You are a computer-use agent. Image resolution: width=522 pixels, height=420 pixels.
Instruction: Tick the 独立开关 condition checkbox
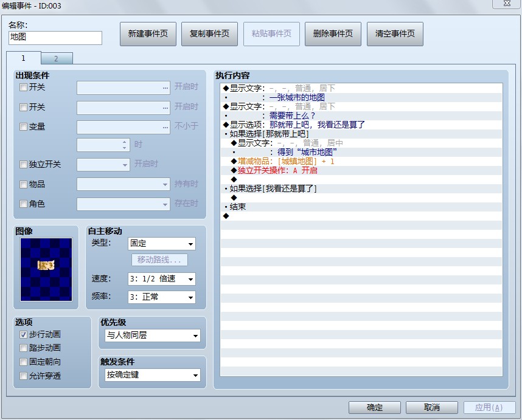click(23, 164)
